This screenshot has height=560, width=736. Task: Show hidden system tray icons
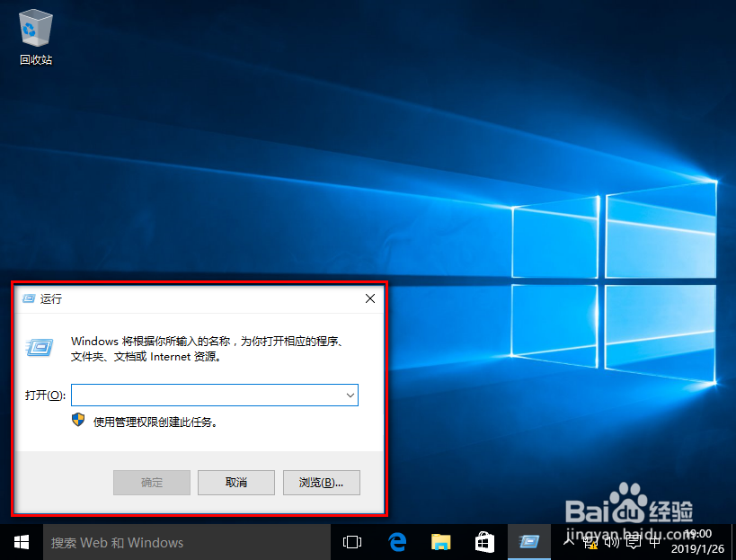pos(569,542)
